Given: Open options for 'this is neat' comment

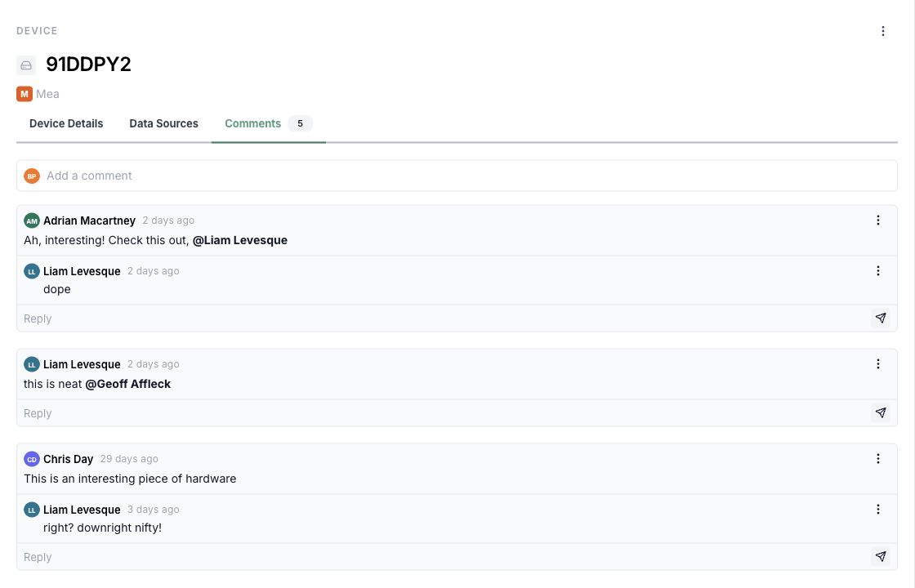Looking at the screenshot, I should click(877, 364).
